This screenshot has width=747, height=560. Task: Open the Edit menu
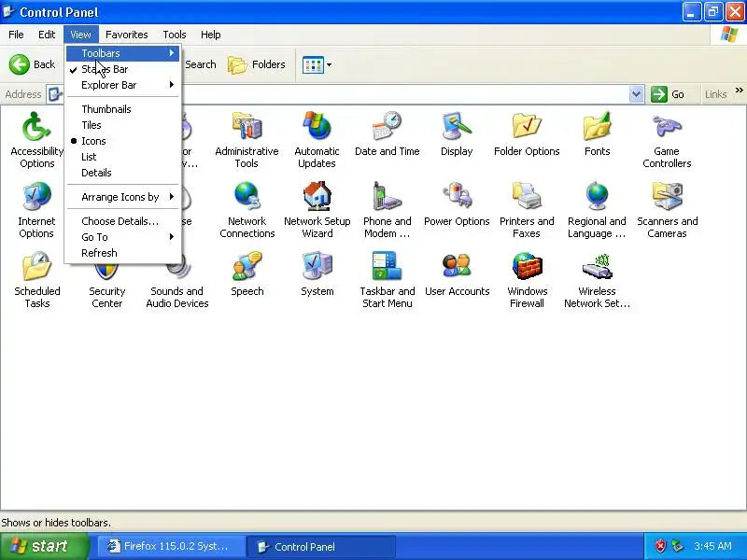pos(47,35)
